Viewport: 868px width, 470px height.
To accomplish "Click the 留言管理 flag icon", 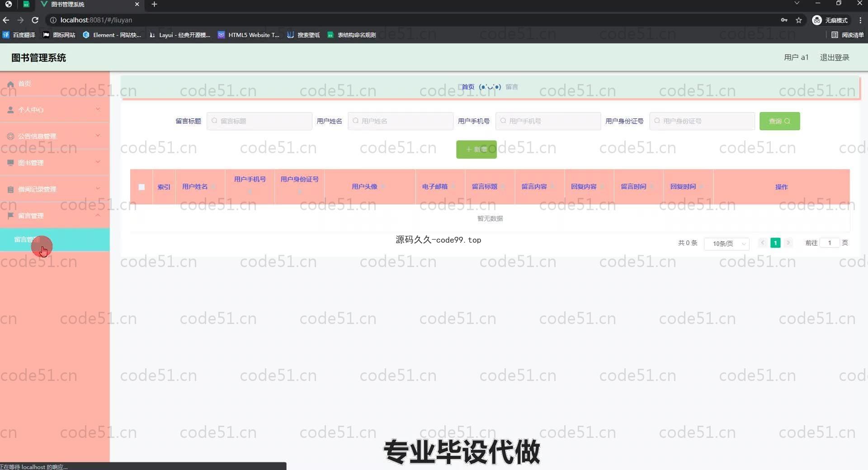I will click(10, 216).
